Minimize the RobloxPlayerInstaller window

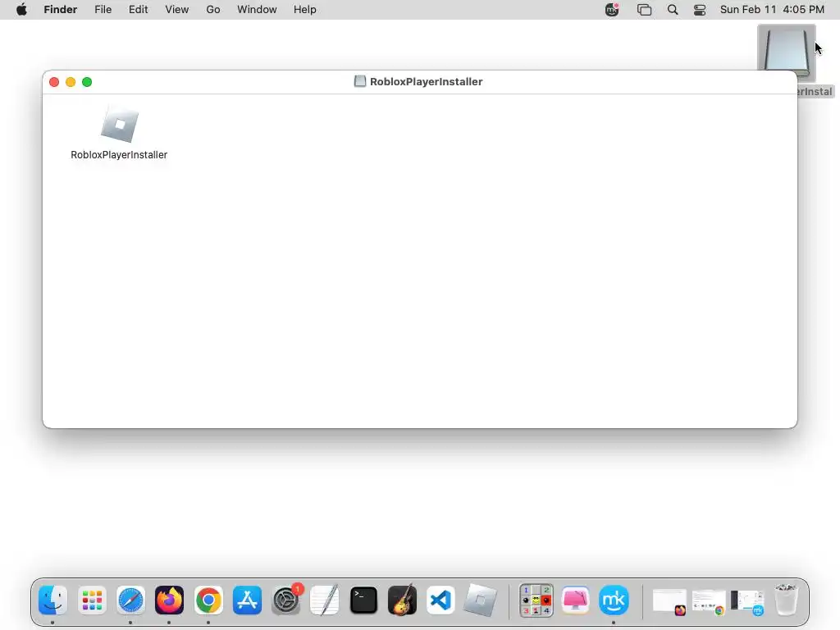pos(71,82)
